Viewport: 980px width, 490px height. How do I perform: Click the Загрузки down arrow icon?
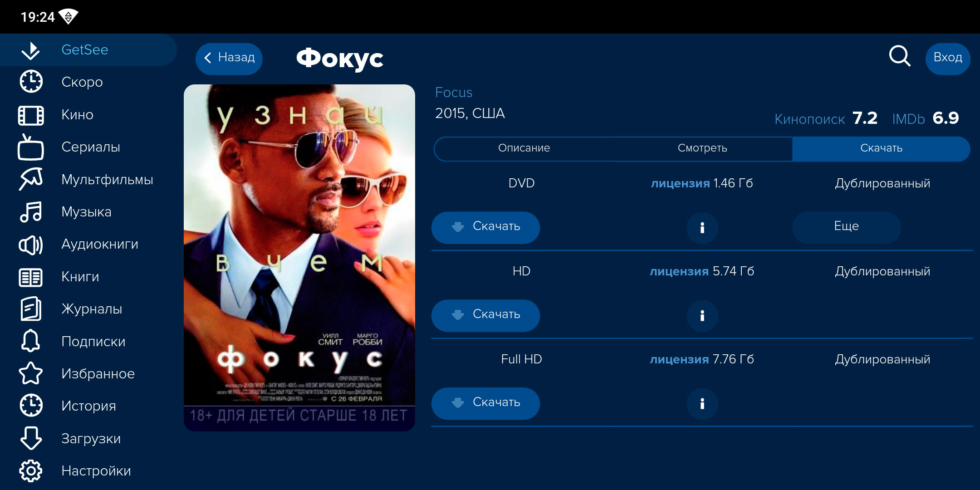coord(31,438)
